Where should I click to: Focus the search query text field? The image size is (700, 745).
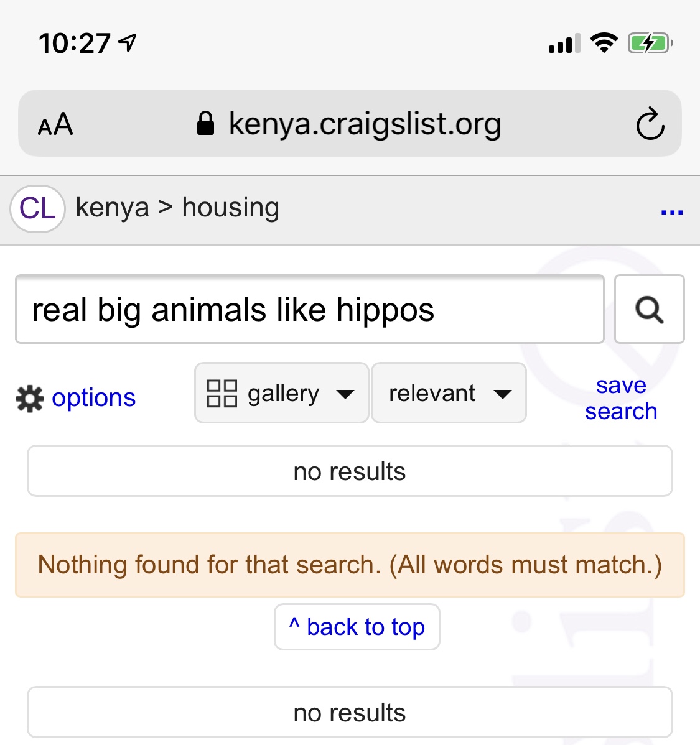click(x=309, y=309)
